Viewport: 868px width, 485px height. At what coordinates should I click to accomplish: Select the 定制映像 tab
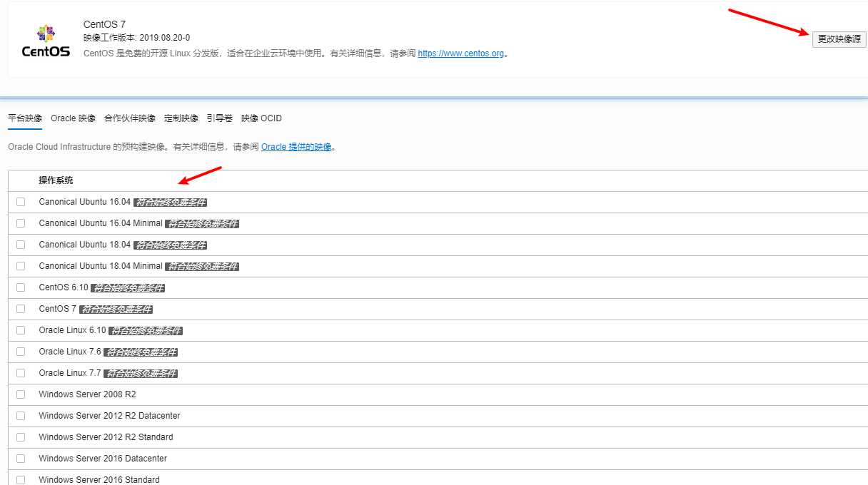181,118
